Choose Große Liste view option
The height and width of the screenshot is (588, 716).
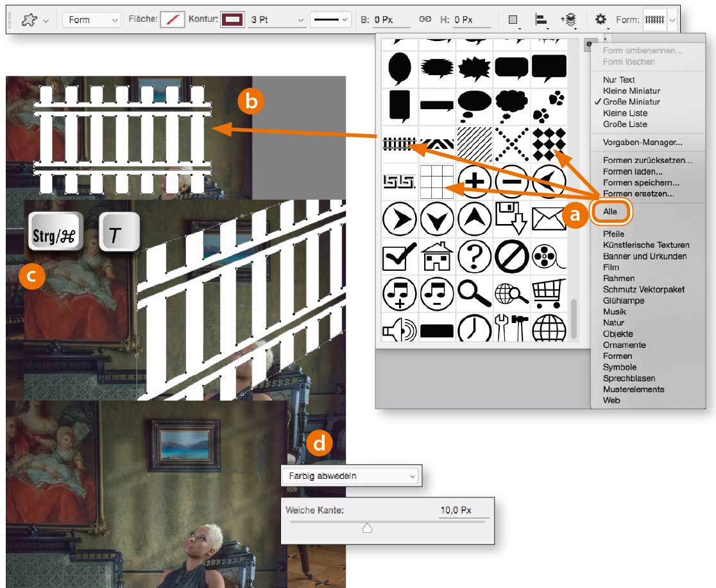(625, 125)
